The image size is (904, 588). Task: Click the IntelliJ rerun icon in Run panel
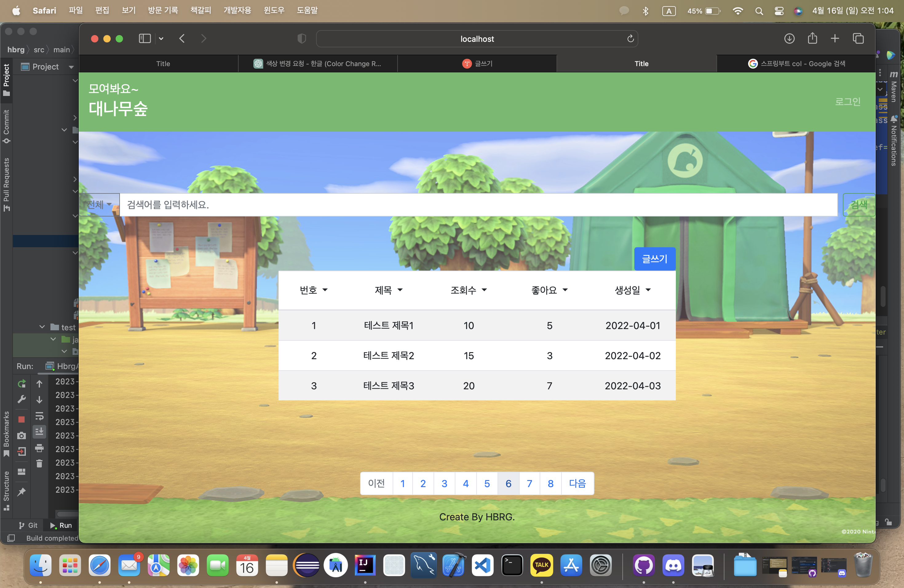click(22, 383)
